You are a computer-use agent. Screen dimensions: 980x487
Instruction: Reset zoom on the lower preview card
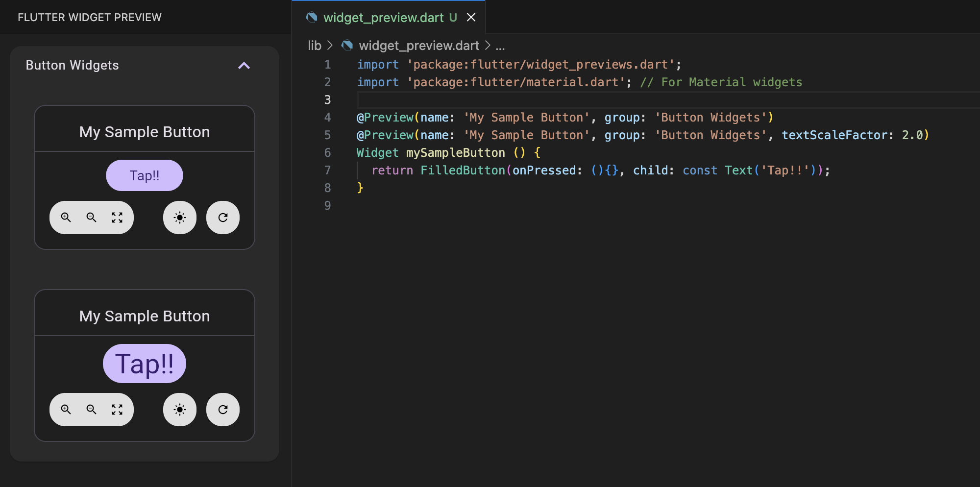tap(117, 410)
